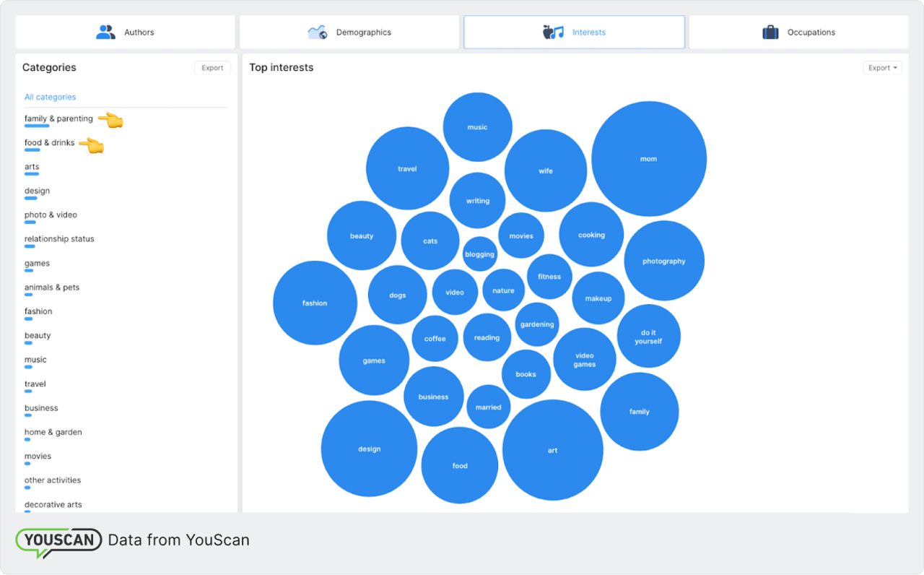Screen dimensions: 924x575
Task: Click the mom bubble in the chart
Action: tap(648, 158)
